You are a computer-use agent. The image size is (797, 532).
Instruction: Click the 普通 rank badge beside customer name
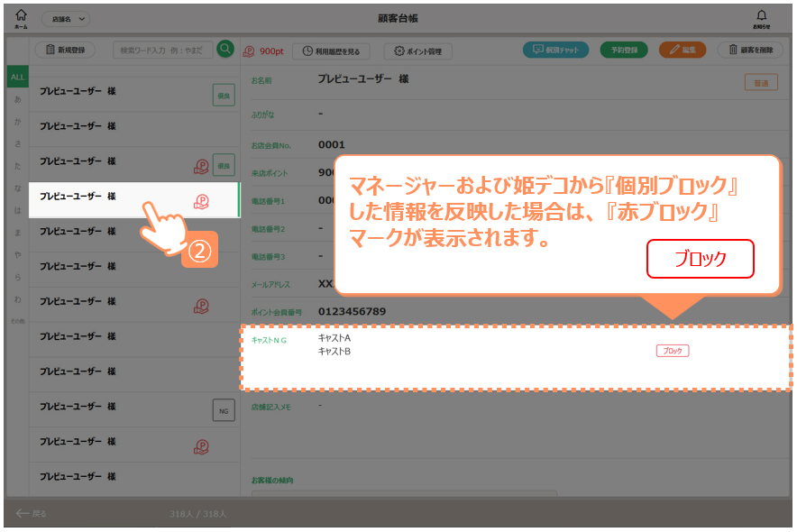pyautogui.click(x=760, y=82)
